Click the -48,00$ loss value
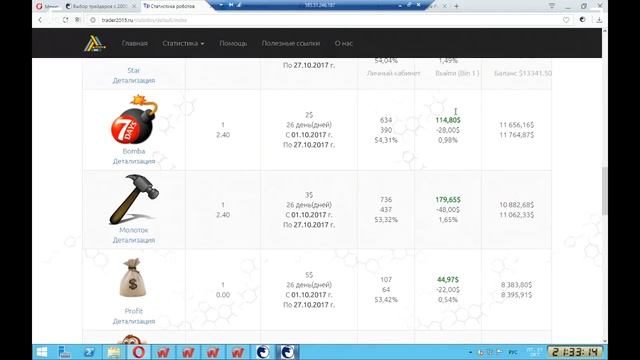This screenshot has height=360, width=640. 448,209
